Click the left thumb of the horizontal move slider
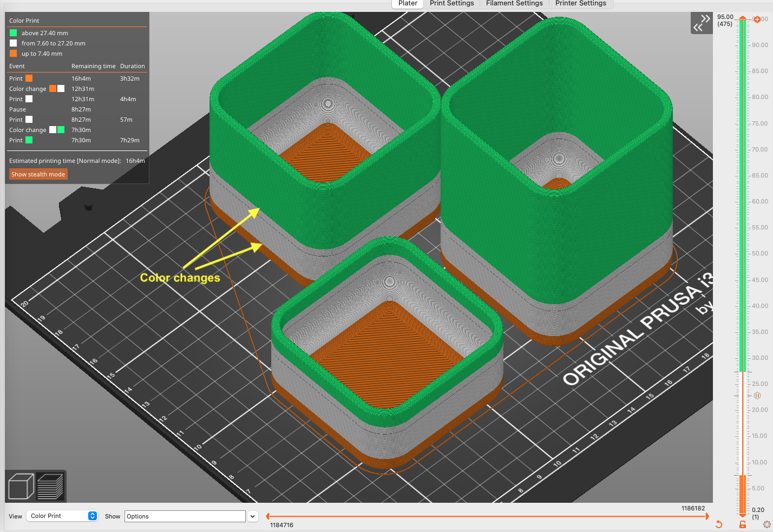This screenshot has height=532, width=773. (267, 516)
